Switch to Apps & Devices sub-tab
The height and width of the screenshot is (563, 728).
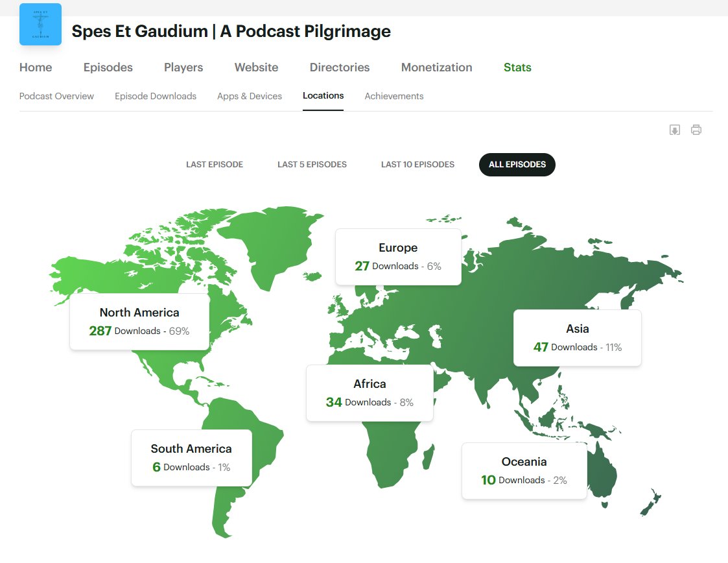click(250, 96)
